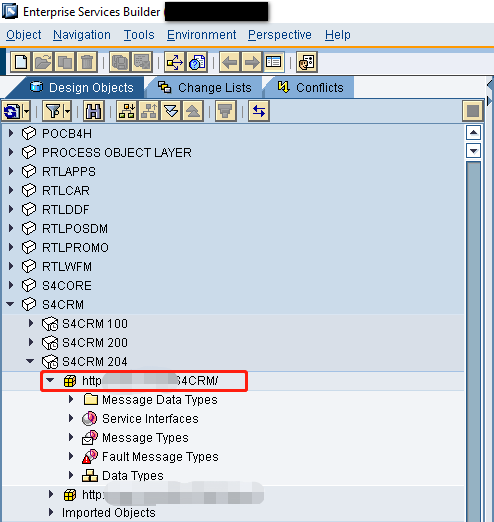Image resolution: width=494 pixels, height=522 pixels.
Task: Open the Help menu
Action: tap(338, 35)
